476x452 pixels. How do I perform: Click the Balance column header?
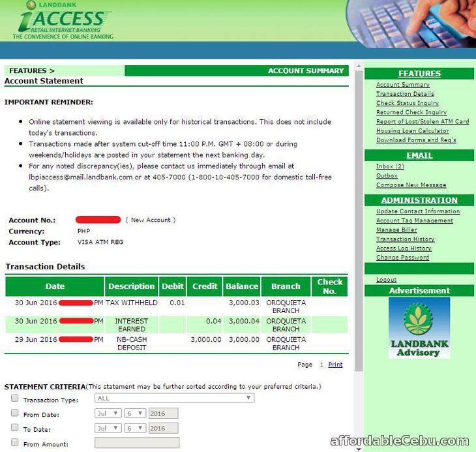(x=242, y=286)
